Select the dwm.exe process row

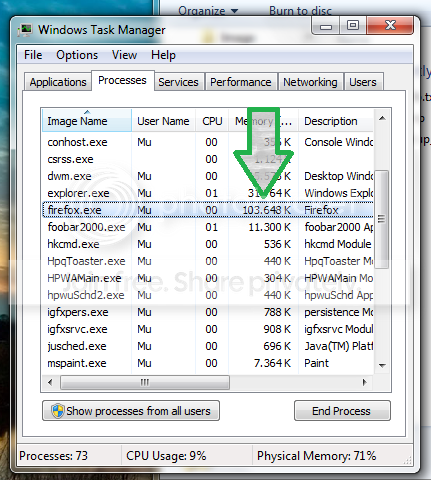(x=208, y=176)
